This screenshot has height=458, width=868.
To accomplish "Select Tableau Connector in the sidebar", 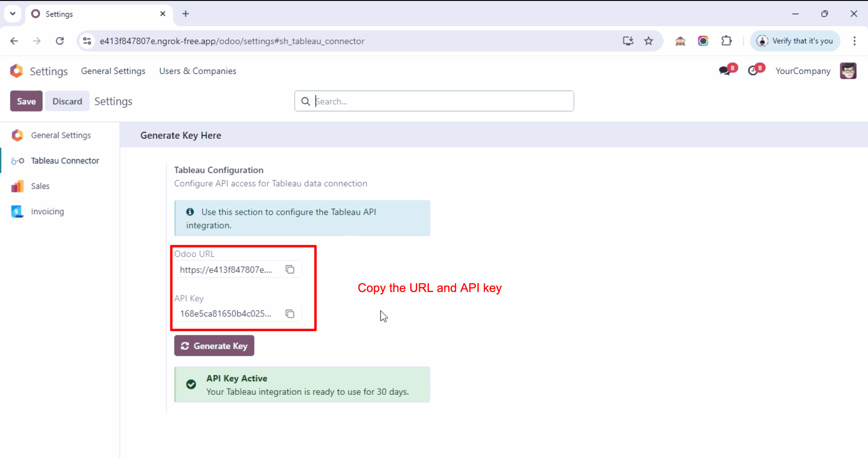I will coord(60,160).
